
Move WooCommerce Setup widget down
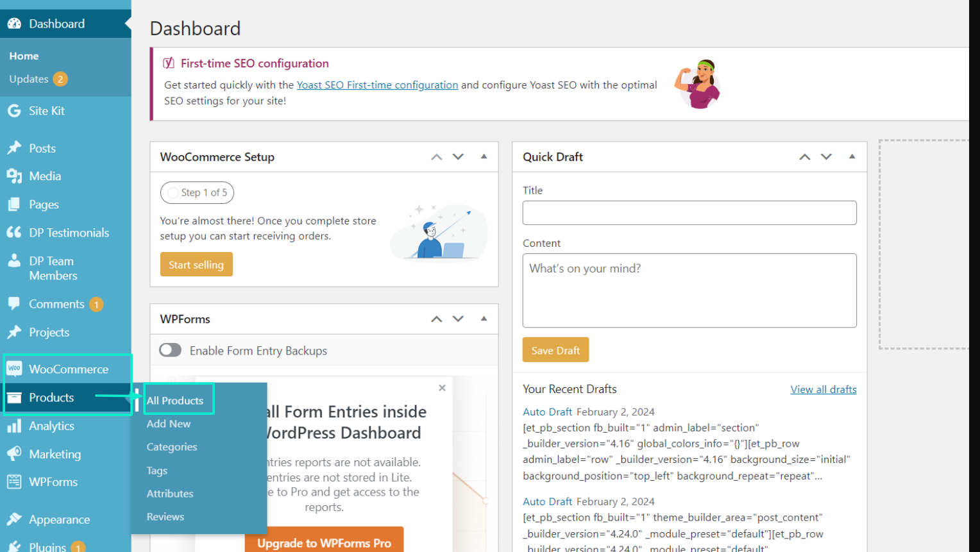pyautogui.click(x=458, y=157)
